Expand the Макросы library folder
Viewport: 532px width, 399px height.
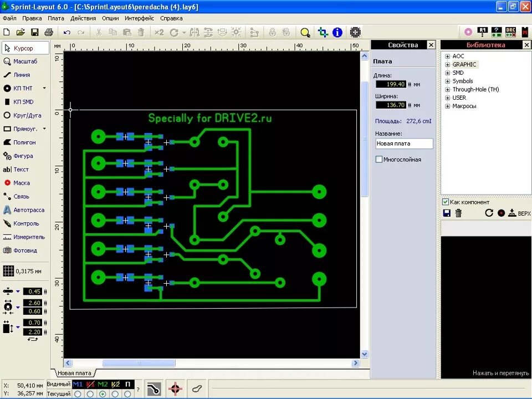point(447,106)
